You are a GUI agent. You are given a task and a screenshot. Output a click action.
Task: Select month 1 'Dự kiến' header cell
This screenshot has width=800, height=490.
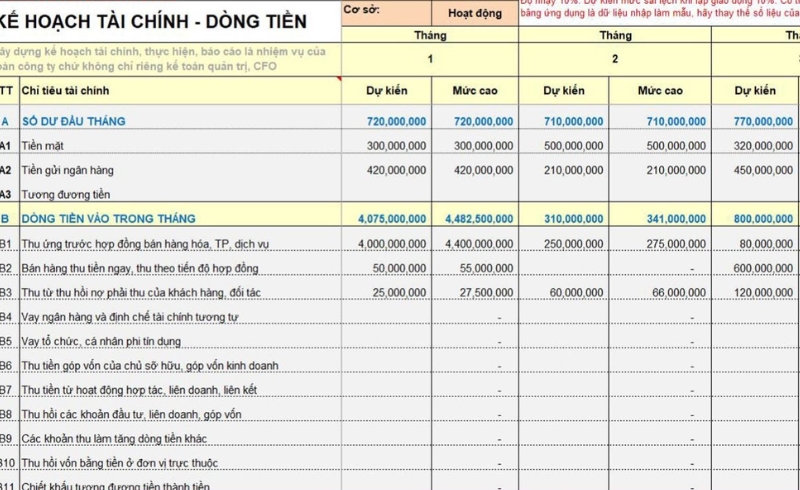tap(387, 91)
